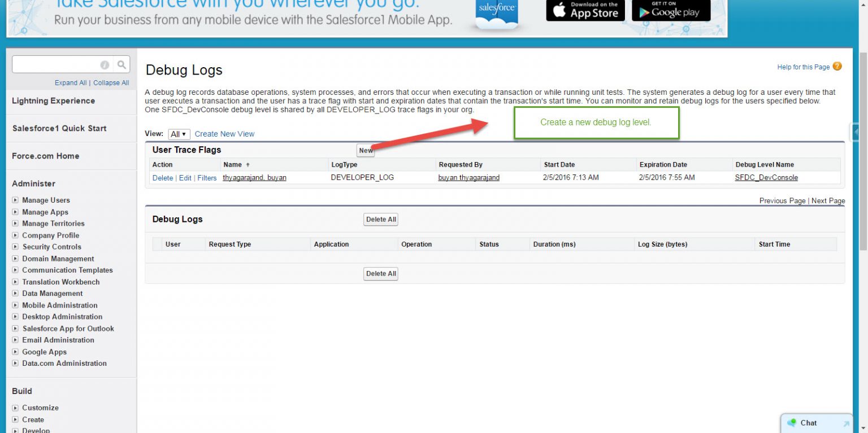Screen dimensions: 868x433
Task: Click the sidebar search input field
Action: pos(55,65)
